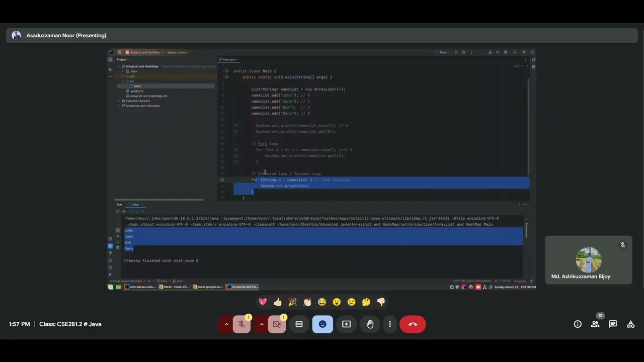Open the Linux Mint start menu icon

[x=111, y=287]
